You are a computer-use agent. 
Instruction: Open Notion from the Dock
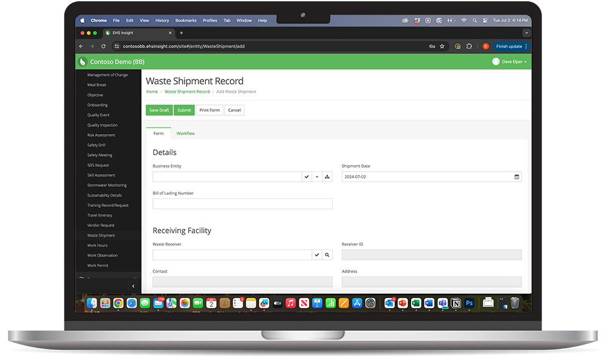pyautogui.click(x=456, y=303)
